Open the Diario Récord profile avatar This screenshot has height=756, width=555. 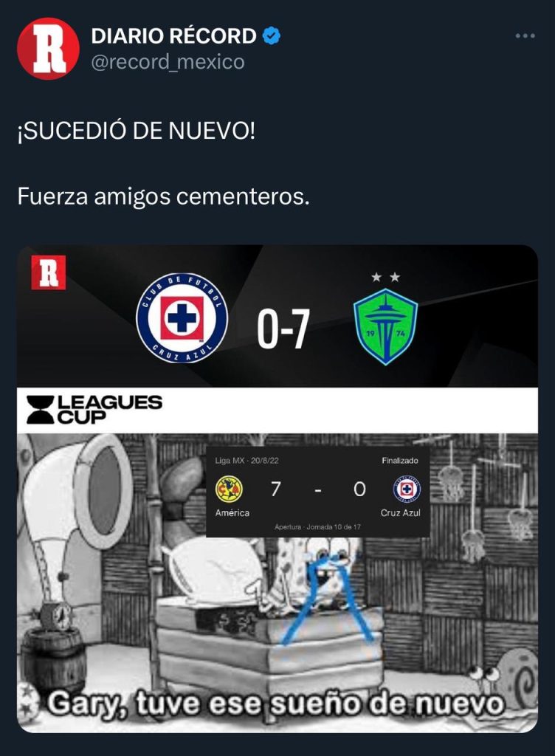pos(48,49)
